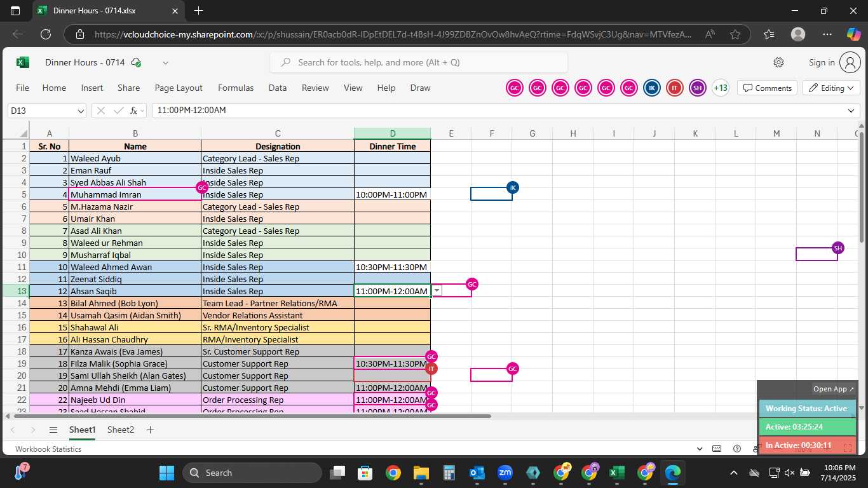Select the cell containing Waleed Ayub
This screenshot has width=868, height=488.
coord(135,158)
